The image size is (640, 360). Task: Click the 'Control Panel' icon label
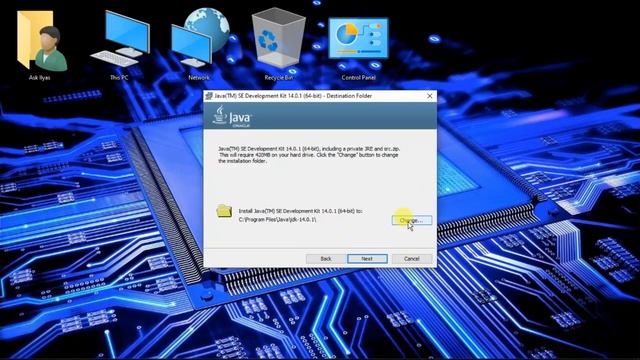(x=358, y=78)
